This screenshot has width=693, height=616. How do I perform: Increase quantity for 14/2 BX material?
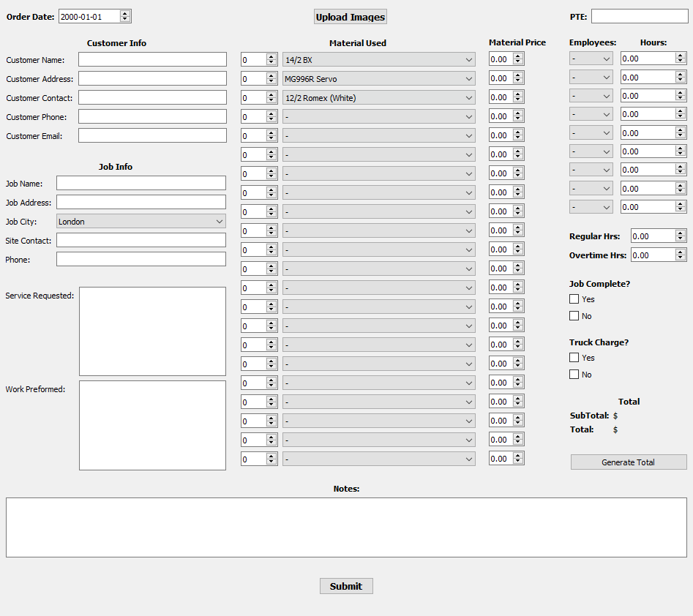point(271,56)
